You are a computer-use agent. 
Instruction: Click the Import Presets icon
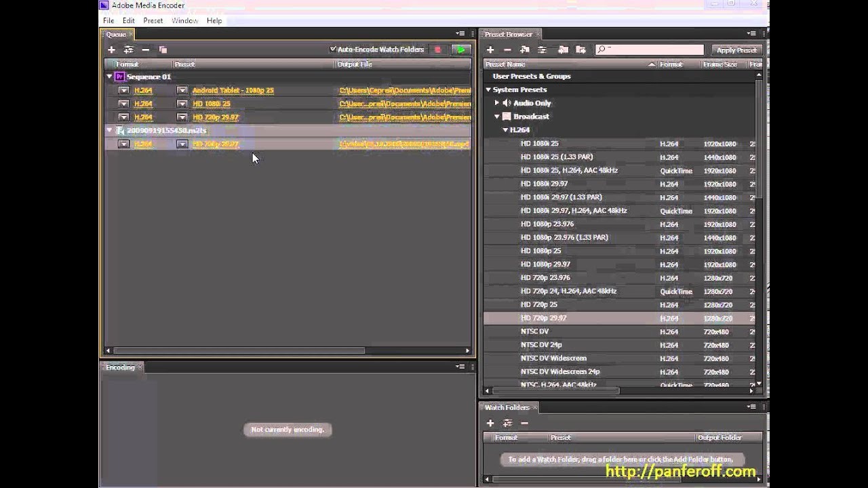[x=563, y=50]
